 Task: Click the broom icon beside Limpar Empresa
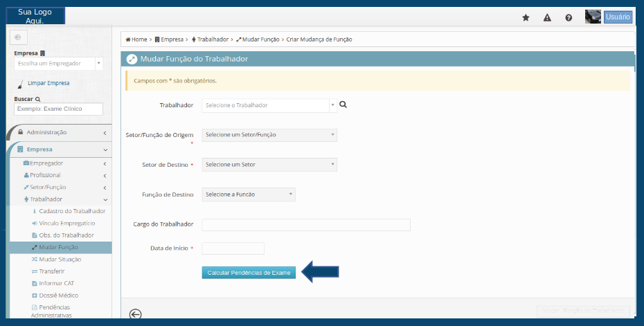(20, 84)
